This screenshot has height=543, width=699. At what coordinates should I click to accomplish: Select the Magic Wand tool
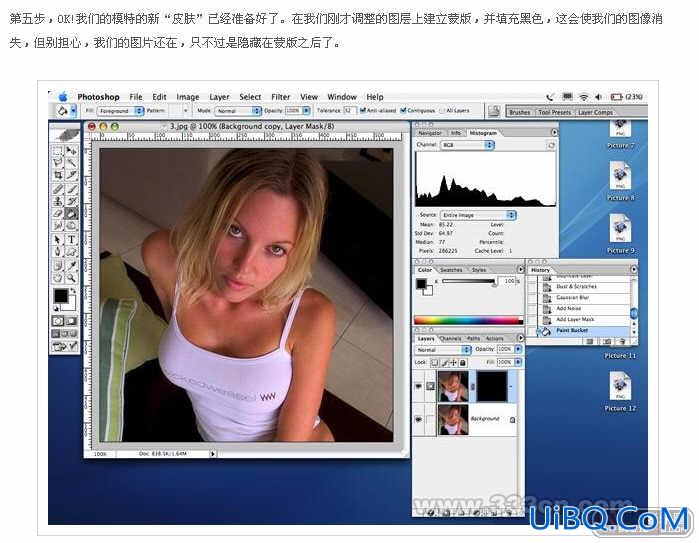pyautogui.click(x=71, y=163)
